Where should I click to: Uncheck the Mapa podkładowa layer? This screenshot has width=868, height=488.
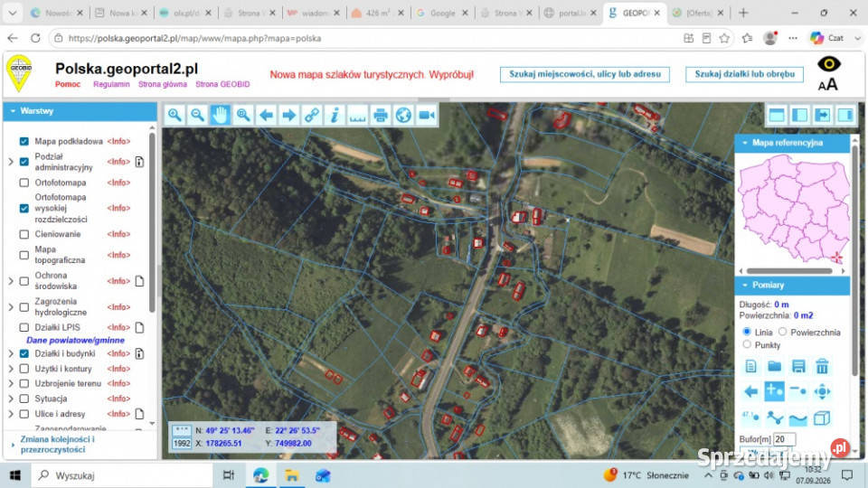pos(24,141)
